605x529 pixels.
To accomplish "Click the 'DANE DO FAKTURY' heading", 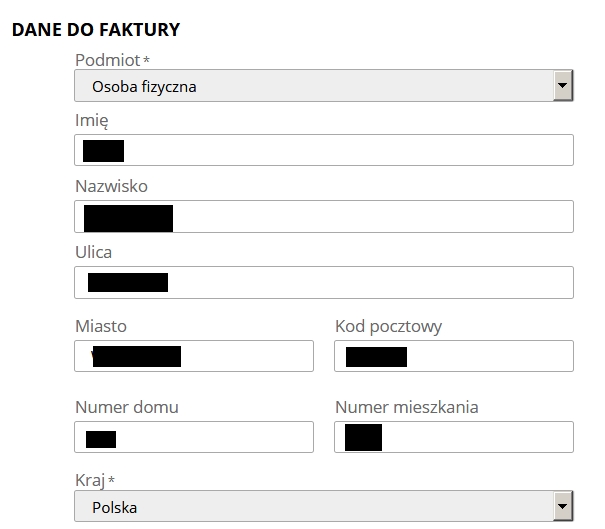I will 96,30.
